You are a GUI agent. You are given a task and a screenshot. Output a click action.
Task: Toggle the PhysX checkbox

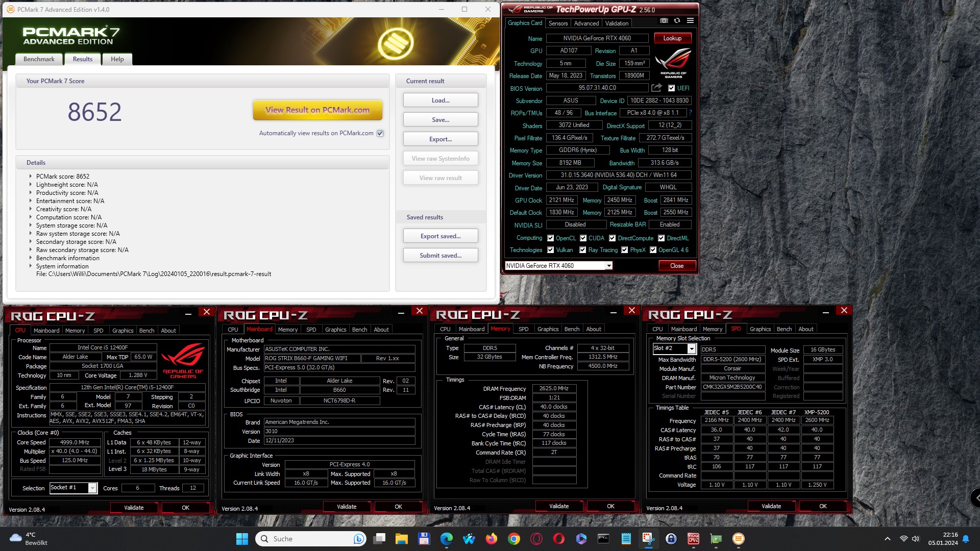625,250
